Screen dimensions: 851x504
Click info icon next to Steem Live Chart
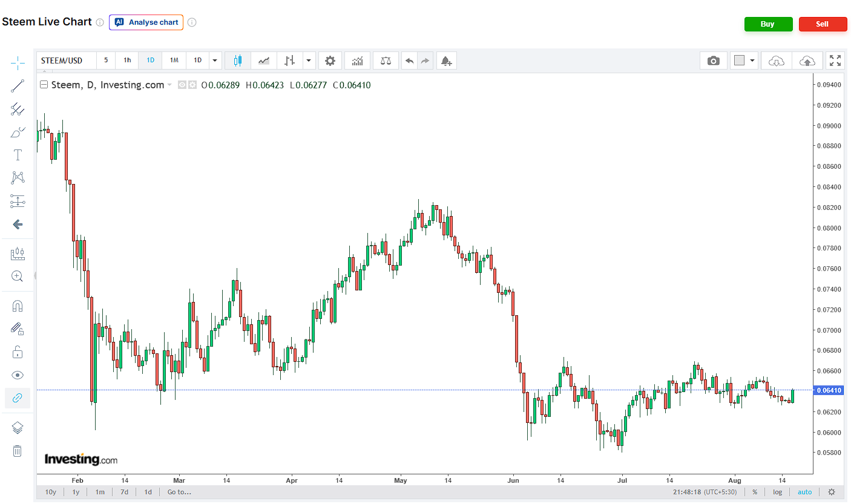pos(100,22)
